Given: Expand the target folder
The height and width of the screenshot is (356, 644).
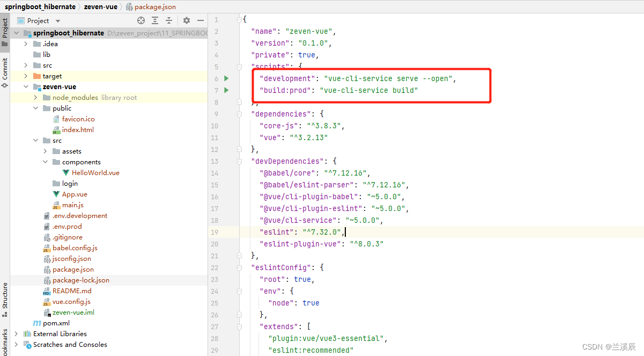Looking at the screenshot, I should click(26, 76).
